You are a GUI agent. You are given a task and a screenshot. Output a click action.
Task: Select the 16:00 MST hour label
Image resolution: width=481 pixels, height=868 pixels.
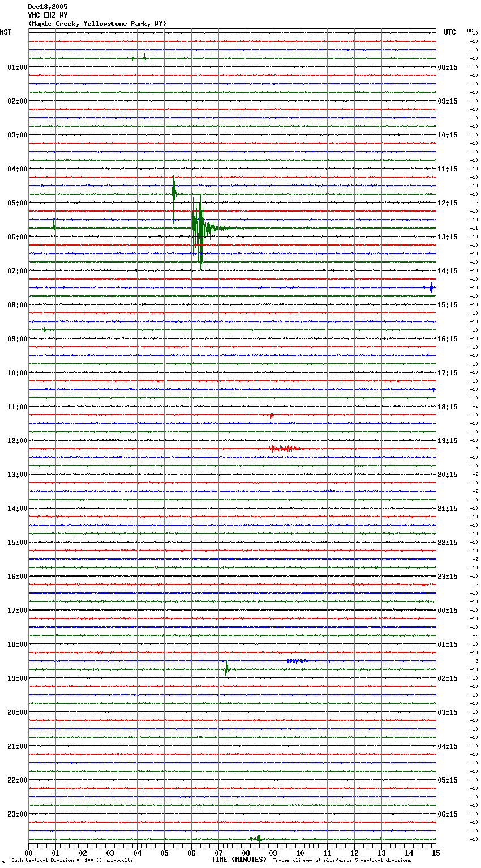(18, 577)
